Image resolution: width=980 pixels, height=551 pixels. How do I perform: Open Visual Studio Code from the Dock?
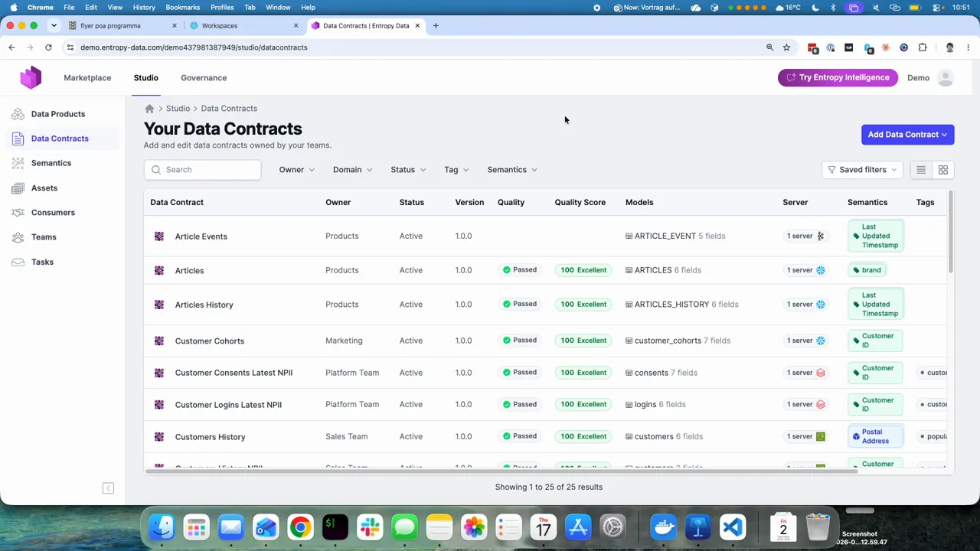click(733, 527)
